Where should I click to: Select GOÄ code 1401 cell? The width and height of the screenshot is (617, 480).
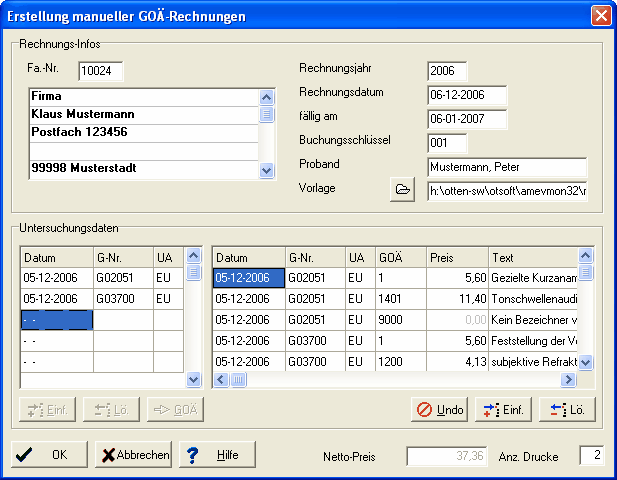(401, 299)
